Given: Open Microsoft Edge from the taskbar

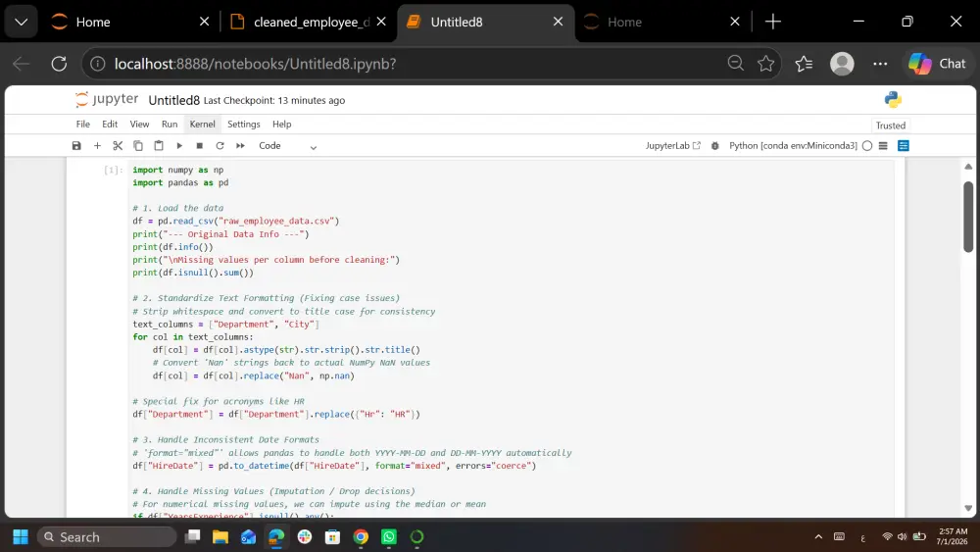Looking at the screenshot, I should point(276,537).
